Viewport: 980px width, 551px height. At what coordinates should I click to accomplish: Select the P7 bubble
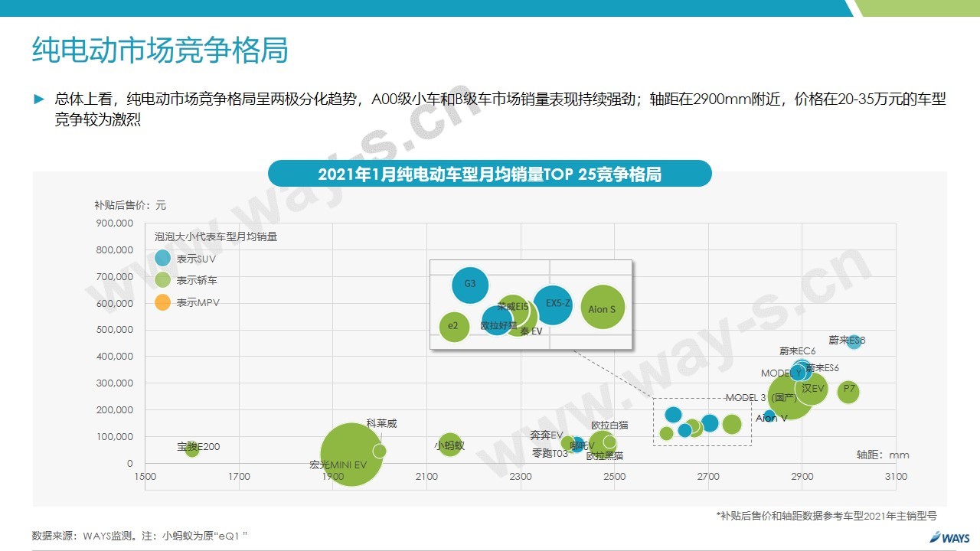click(x=848, y=392)
